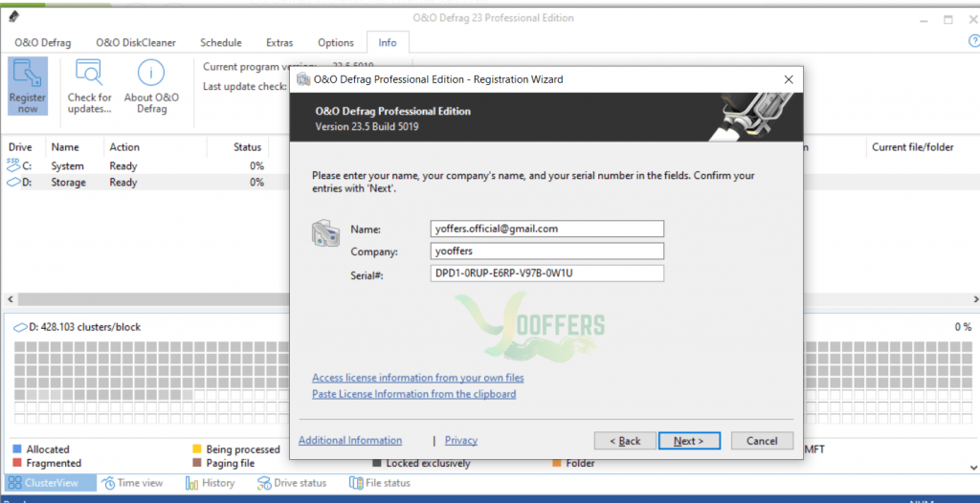Screen dimensions: 980x503
Task: Click Paste License Information from the clipboard
Action: coord(413,394)
